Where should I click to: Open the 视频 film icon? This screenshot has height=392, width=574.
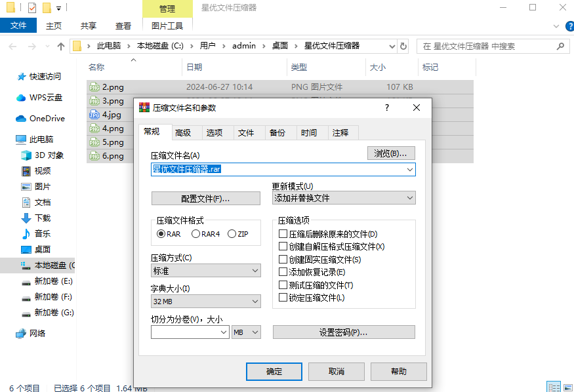tap(26, 171)
